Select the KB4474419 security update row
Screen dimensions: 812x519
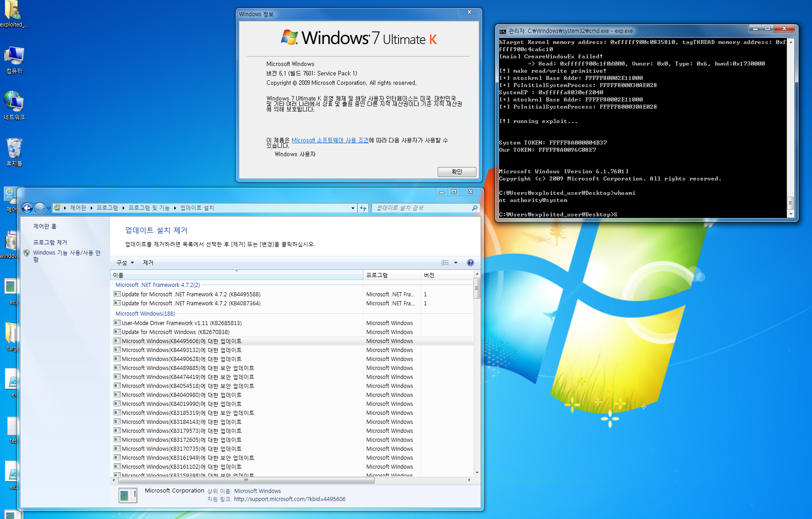point(292,377)
